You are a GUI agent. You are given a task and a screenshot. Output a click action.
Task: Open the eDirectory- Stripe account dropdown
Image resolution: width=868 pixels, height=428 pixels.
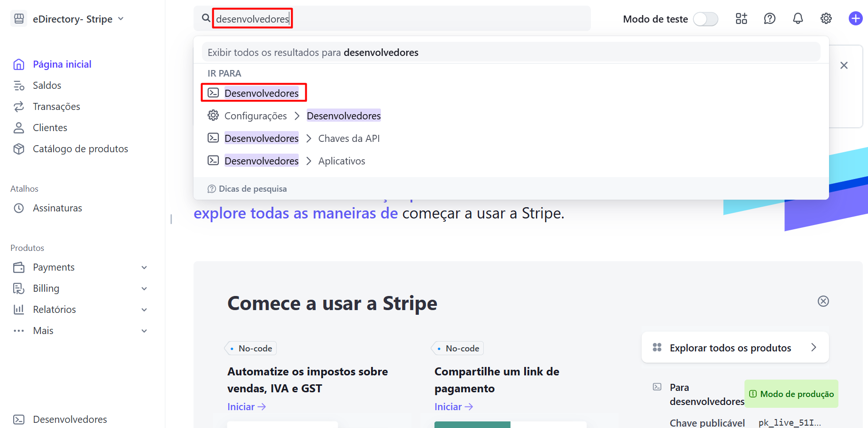(x=78, y=19)
